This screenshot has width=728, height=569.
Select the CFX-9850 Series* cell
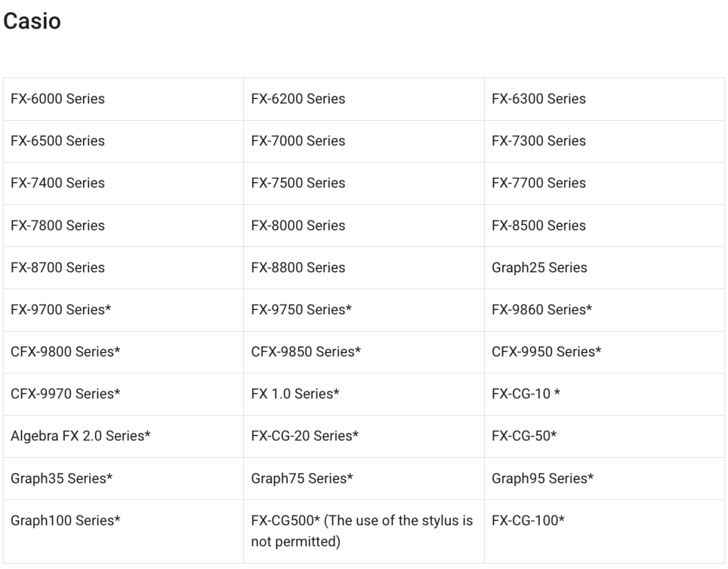(306, 352)
